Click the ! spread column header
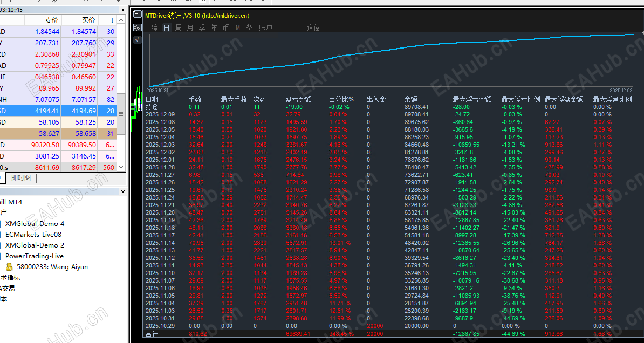Viewport: 644px width, 343px height. (x=112, y=20)
